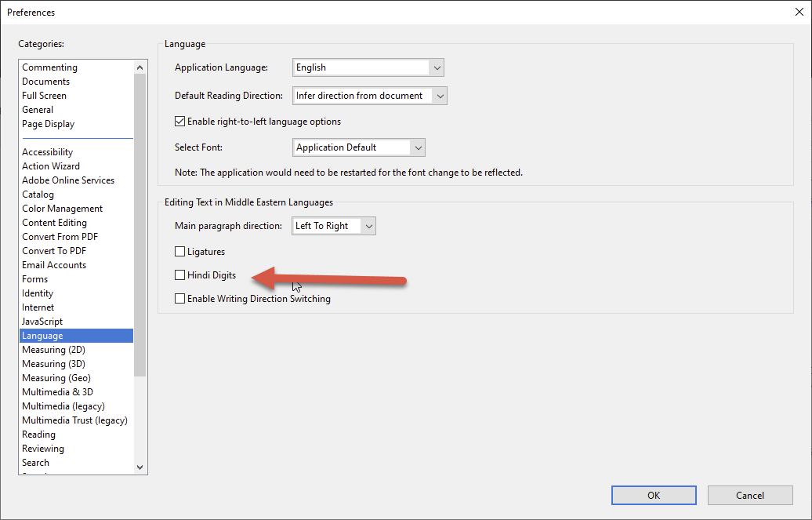Choose Commenting in Categories list
Viewport: 812px width, 520px height.
coord(49,67)
